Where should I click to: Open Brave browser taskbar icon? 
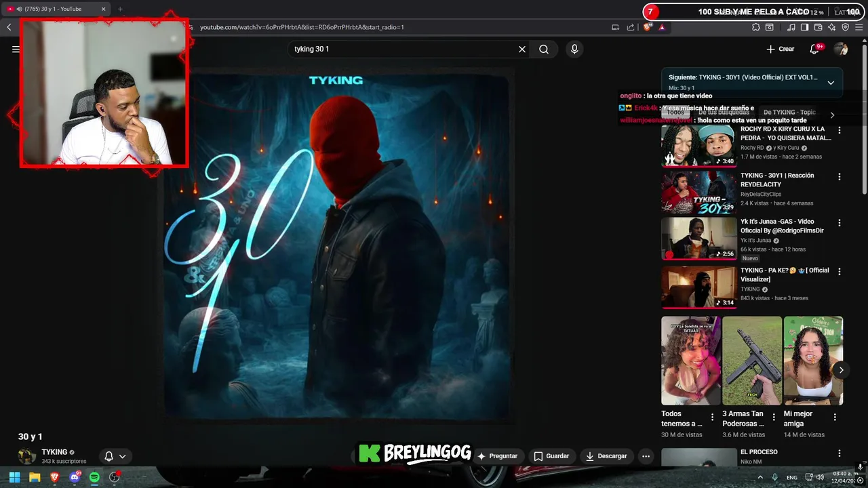tap(55, 477)
